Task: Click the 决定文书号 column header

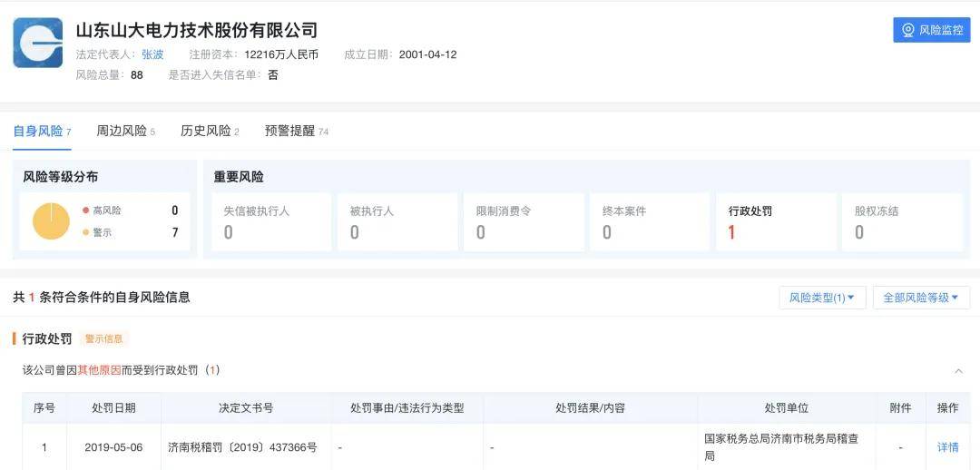Action: tap(246, 408)
